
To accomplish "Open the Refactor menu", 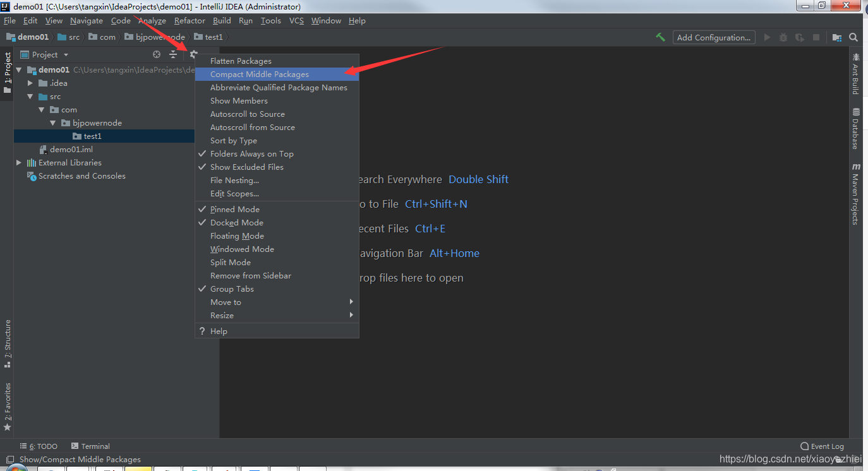I will point(190,21).
